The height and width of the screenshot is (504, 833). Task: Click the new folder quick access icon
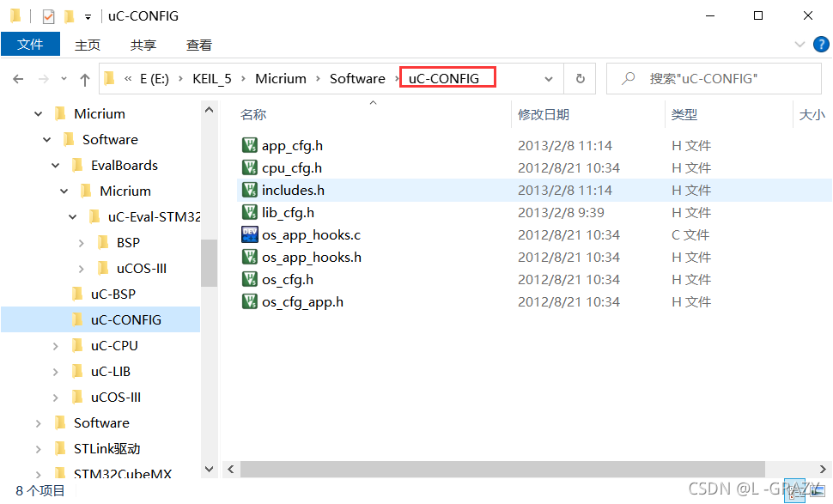tap(69, 16)
